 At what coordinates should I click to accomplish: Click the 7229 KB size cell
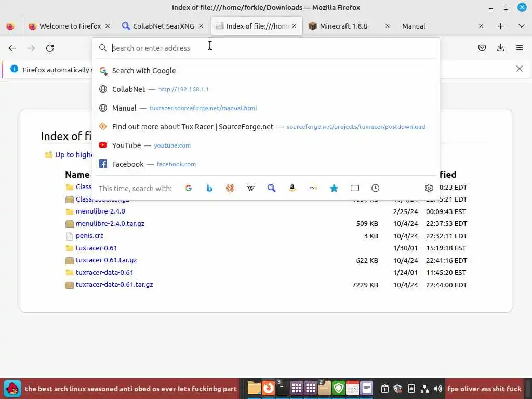click(365, 285)
